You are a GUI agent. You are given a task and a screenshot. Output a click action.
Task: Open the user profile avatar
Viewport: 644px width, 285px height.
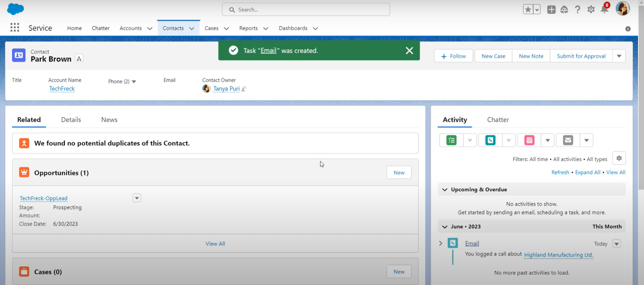[623, 8]
